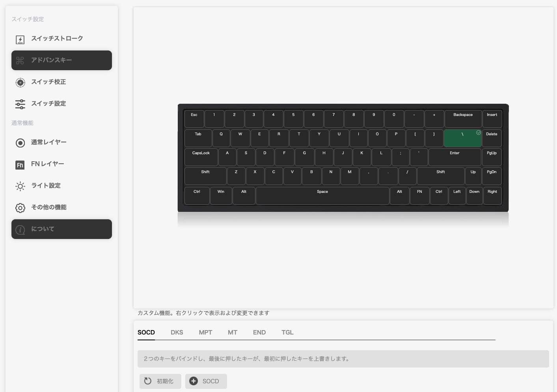The height and width of the screenshot is (392, 557).
Task: Select the END tab
Action: point(259,332)
